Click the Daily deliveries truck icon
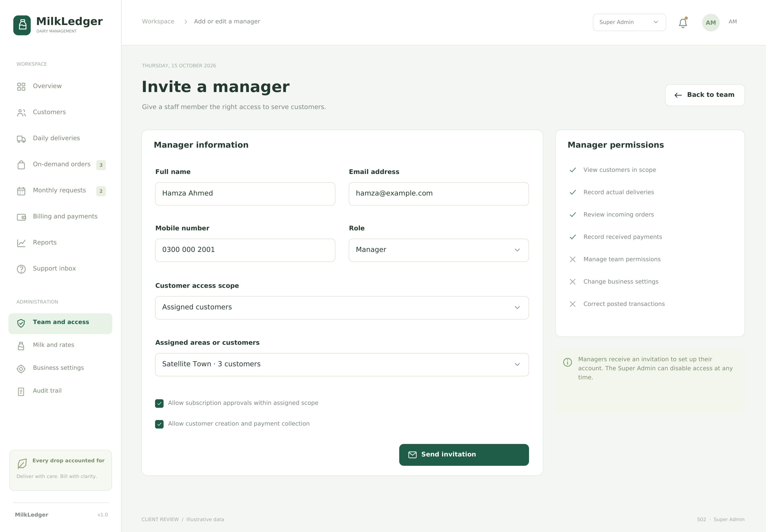Viewport: 766px width, 532px height. 21,139
